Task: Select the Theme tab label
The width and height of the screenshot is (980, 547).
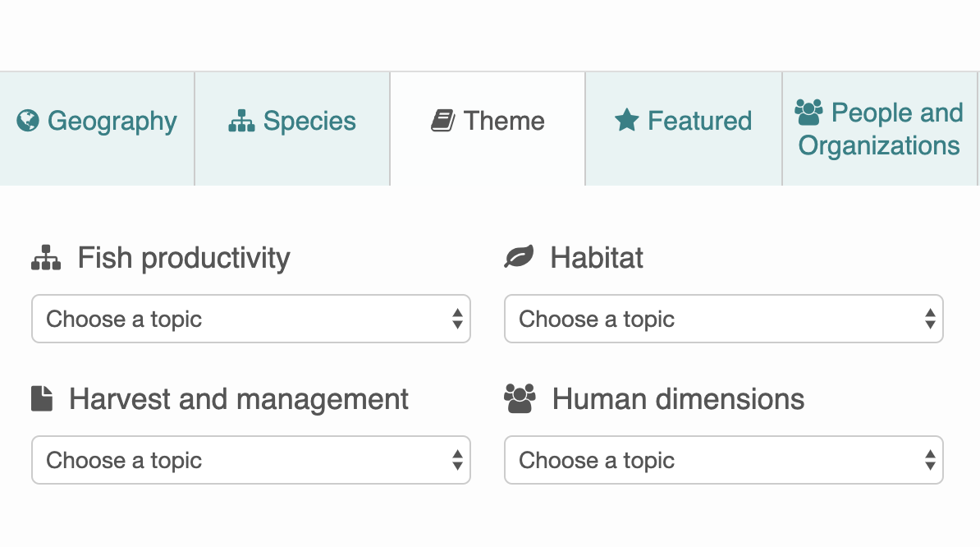Action: click(504, 121)
